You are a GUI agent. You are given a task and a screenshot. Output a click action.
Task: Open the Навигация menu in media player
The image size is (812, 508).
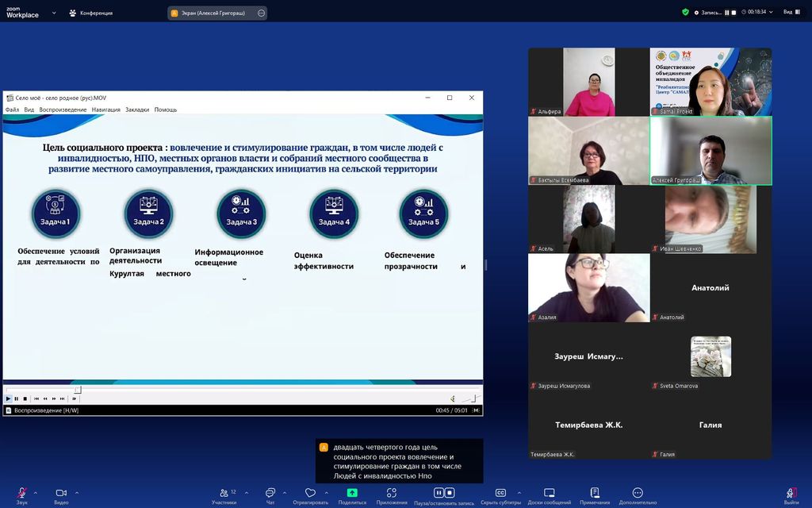pyautogui.click(x=105, y=110)
